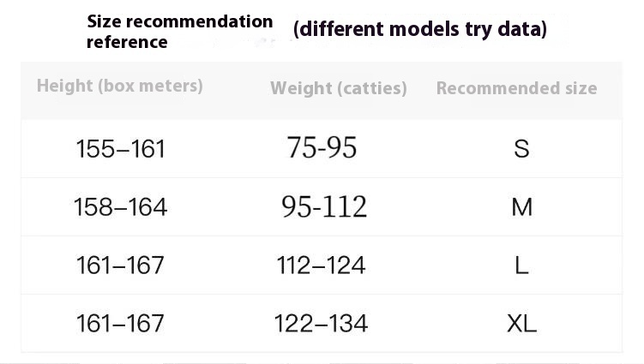Select the weight cell '75-95'
The height and width of the screenshot is (364, 644).
(322, 148)
